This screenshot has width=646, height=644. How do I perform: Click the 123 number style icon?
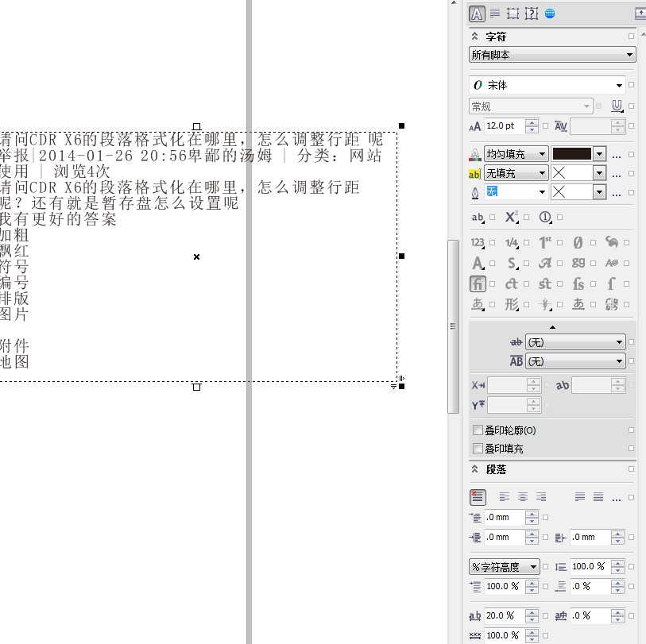point(478,242)
